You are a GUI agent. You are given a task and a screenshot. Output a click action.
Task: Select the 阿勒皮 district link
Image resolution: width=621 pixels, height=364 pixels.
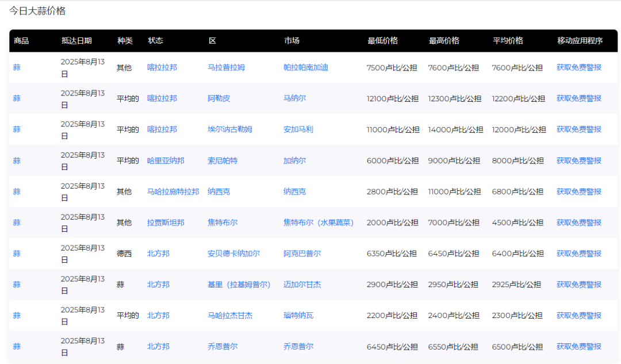218,98
